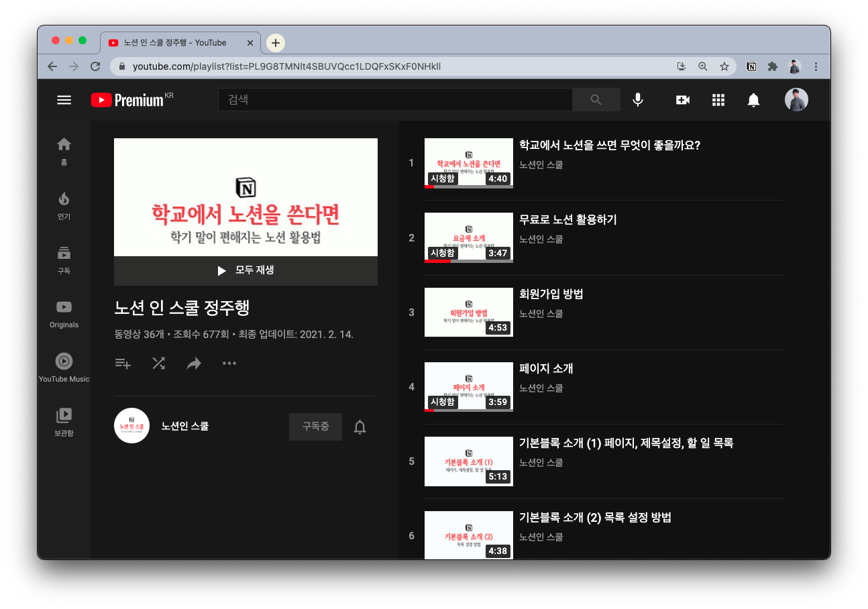The height and width of the screenshot is (609, 868).
Task: Select the 노션 인 스쿨 정주행 - YouTube tab
Action: [181, 42]
